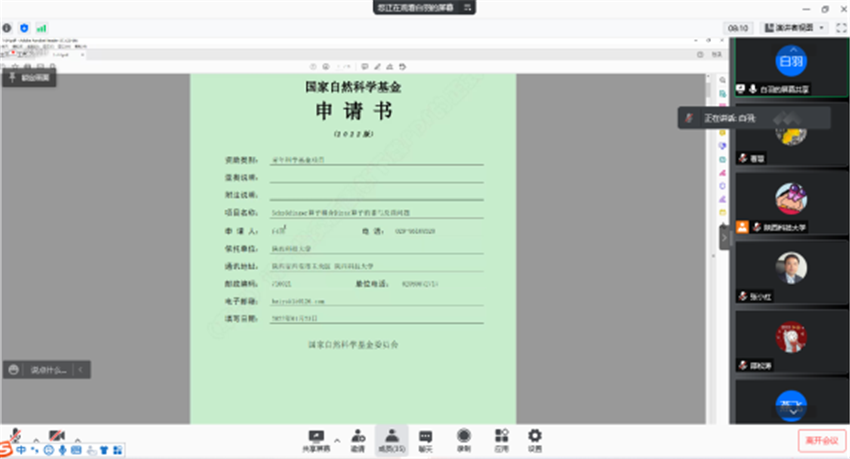Open the 设置 settings gear icon

(x=535, y=438)
